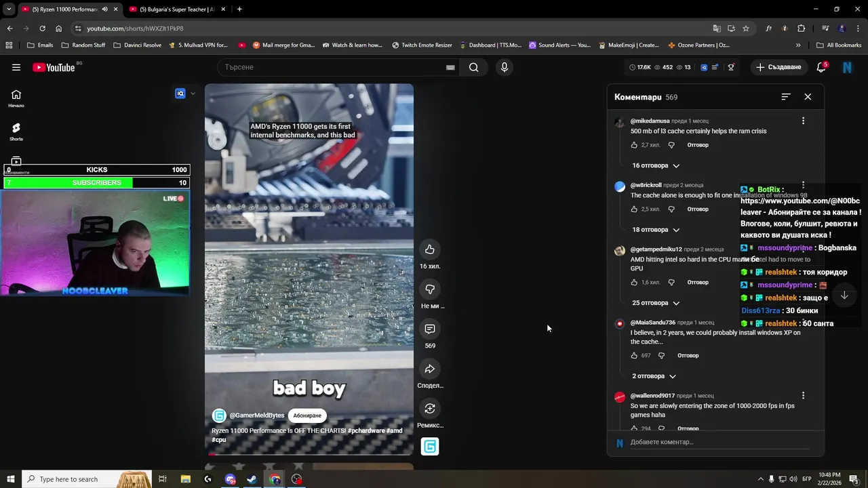Open Shorts in the left sidebar
This screenshot has height=488, width=868.
click(16, 131)
